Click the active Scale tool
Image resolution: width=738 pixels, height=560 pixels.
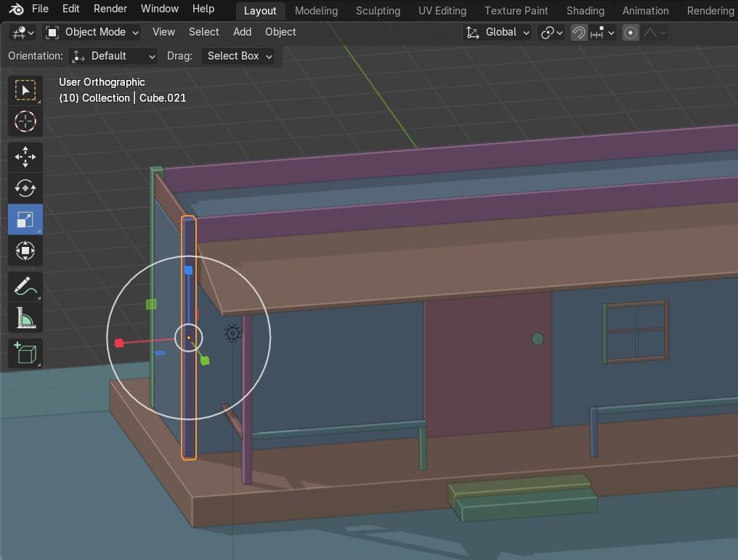tap(25, 219)
